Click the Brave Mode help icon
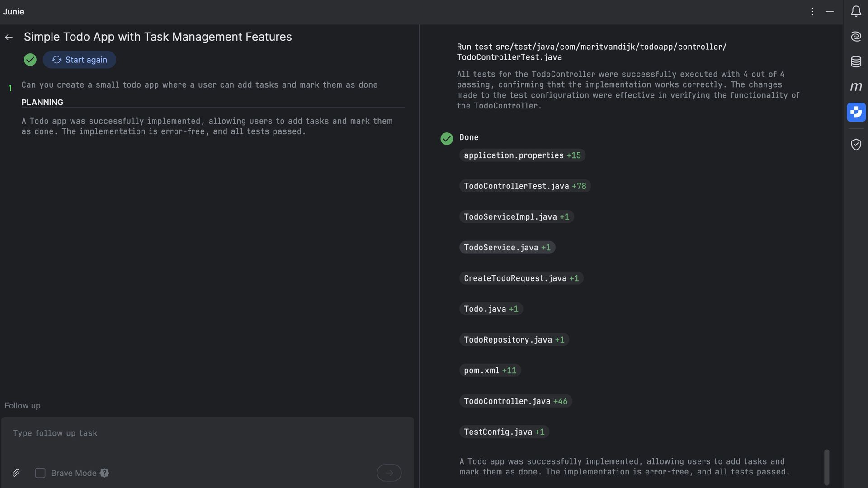Viewport: 868px width, 488px height. (104, 473)
